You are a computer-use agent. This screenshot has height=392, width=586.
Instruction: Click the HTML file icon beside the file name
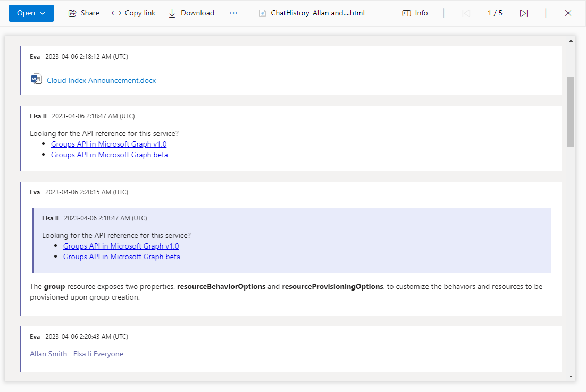click(x=263, y=13)
